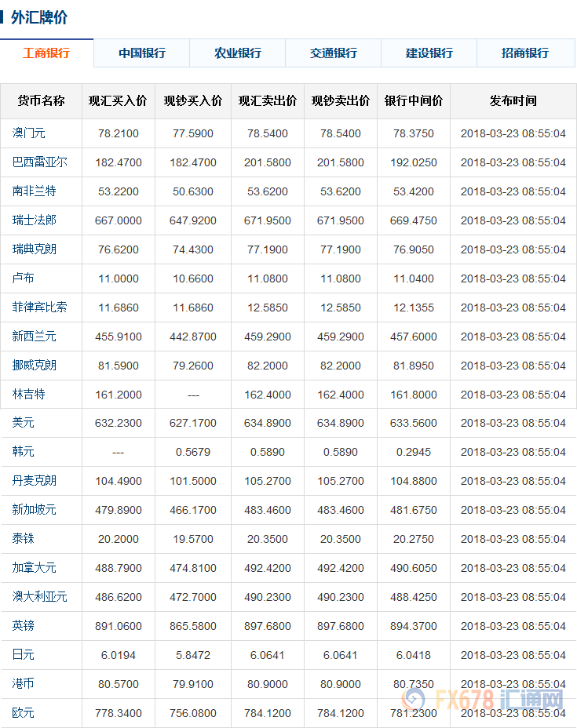Click the 外汇牌价 section heading
Viewport: 577px width, 728px height.
[x=39, y=17]
